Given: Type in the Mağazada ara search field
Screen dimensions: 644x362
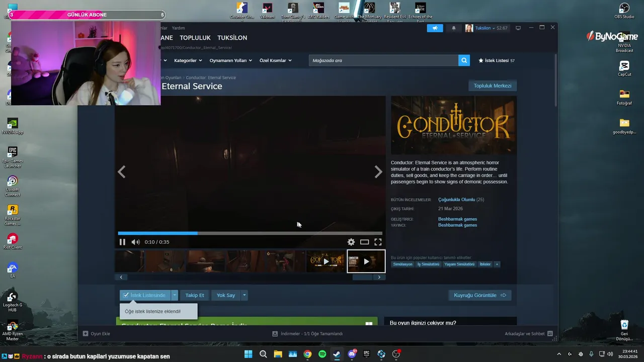Looking at the screenshot, I should [383, 60].
